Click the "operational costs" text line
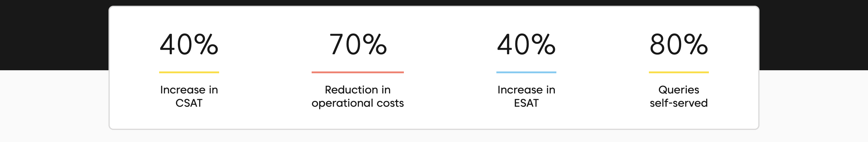The height and width of the screenshot is (142, 868). click(357, 103)
